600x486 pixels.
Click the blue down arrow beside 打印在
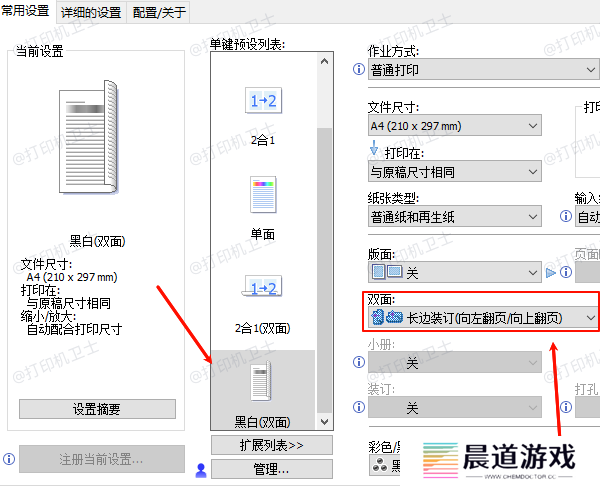[x=374, y=148]
